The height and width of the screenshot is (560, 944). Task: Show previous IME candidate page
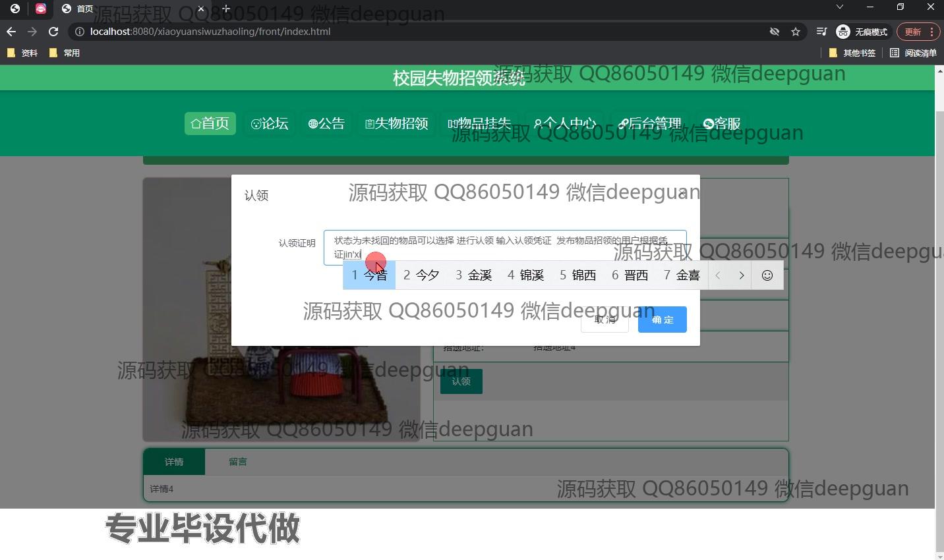pos(718,275)
